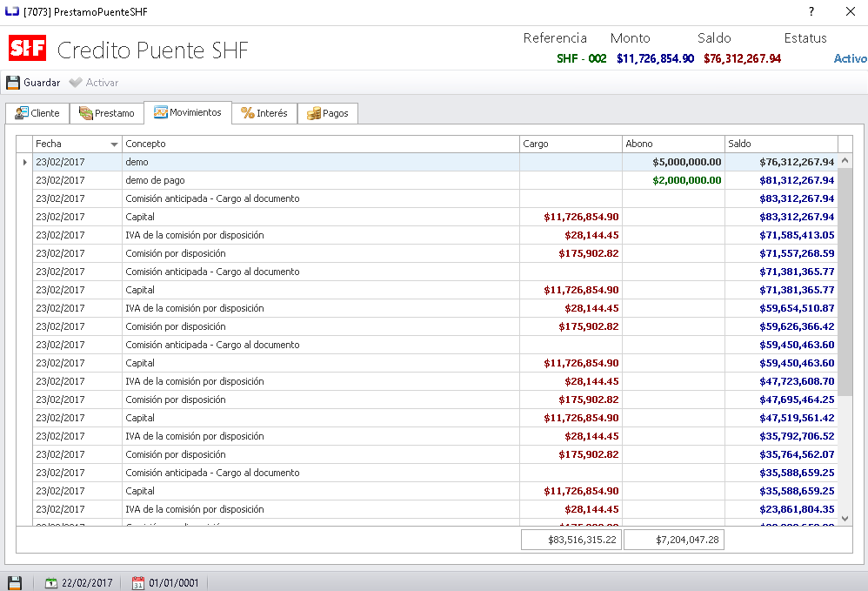868x591 pixels.
Task: Click the Referencia label in header
Action: click(555, 38)
